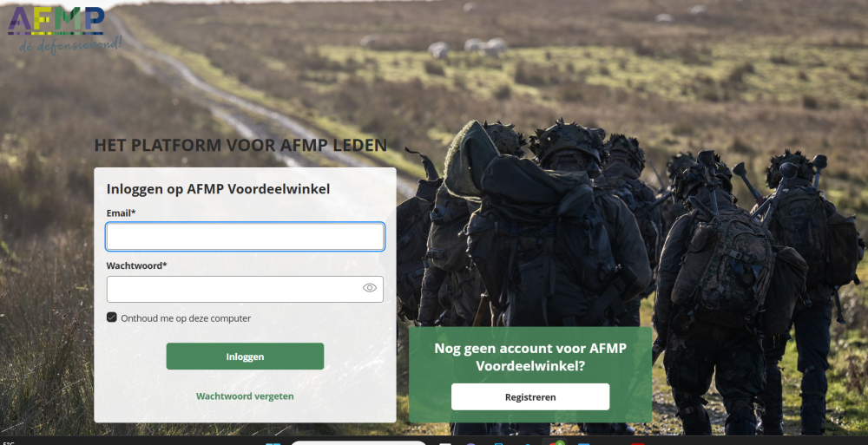Click the Nog geen account voor AFMP Voordeelwinkel text
868x445 pixels.
point(530,357)
